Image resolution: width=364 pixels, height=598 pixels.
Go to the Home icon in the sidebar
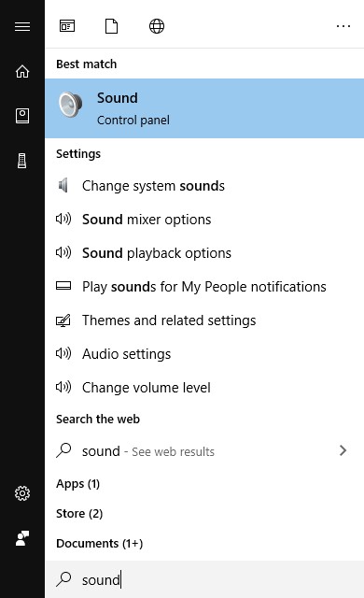pos(22,71)
